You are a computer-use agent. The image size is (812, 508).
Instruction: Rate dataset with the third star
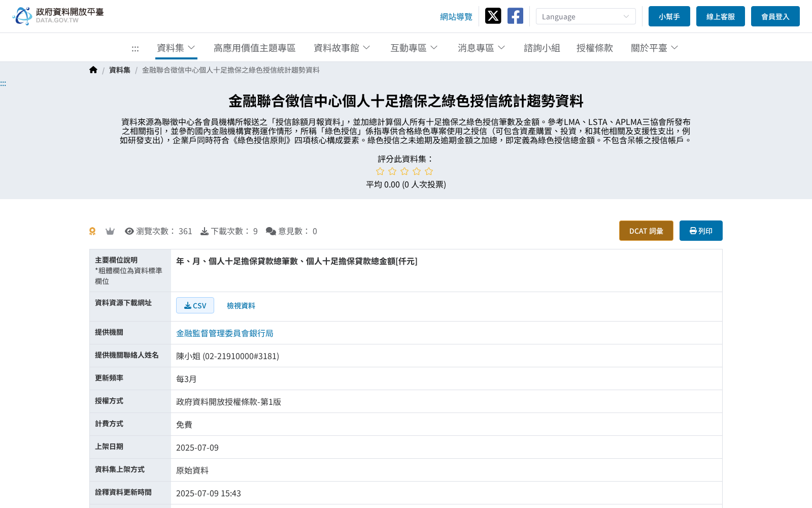(x=404, y=171)
